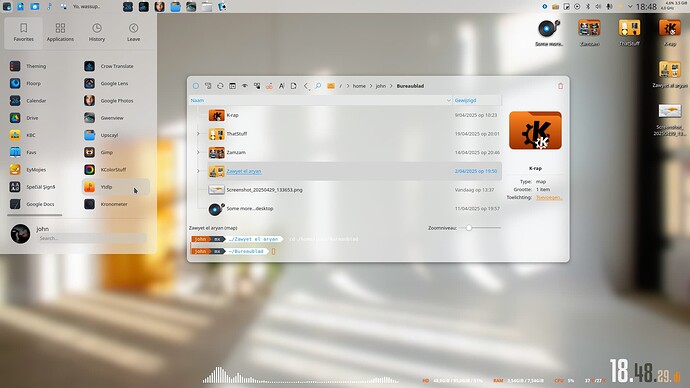Click the Bluetooth tray icon
Screen dimensions: 690x388
pyautogui.click(x=587, y=7)
